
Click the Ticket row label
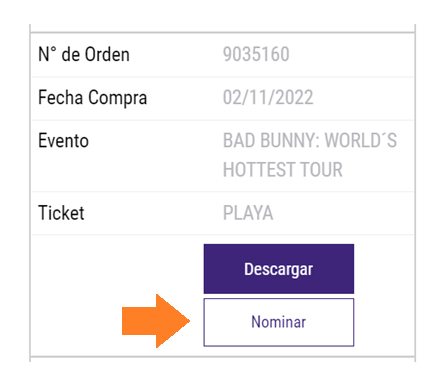pyautogui.click(x=61, y=213)
